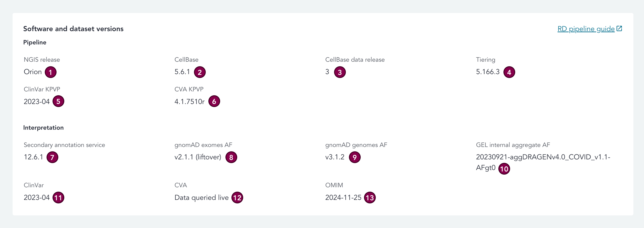Screen dimensions: 644x228
Task: Click marker 10 for GEL internal aggregate AF
Action: [504, 169]
